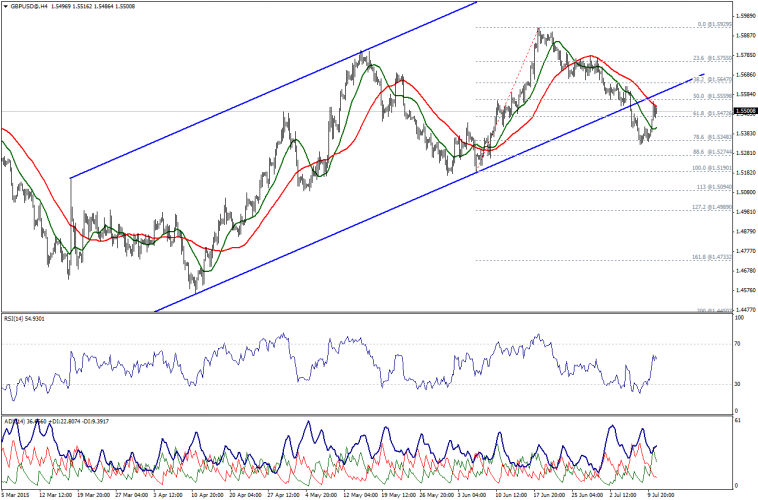Click the 27 Apr 12:00 date label
The height and width of the screenshot is (500, 758).
(283, 495)
